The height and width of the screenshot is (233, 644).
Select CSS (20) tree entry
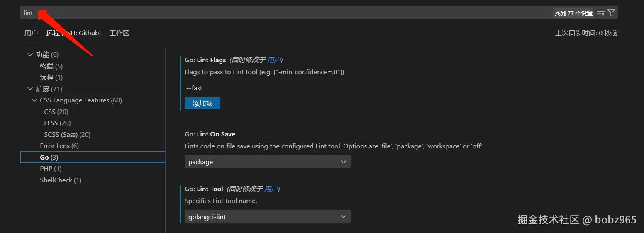coord(56,112)
